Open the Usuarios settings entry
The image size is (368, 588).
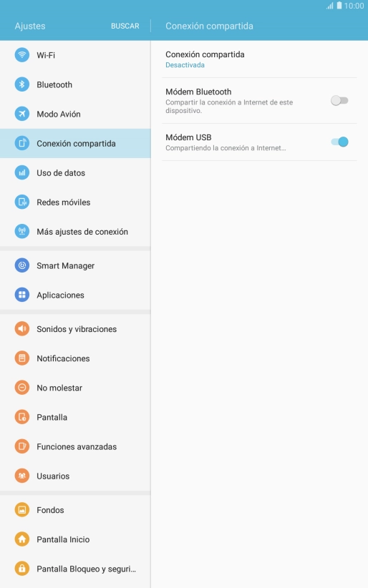75,476
